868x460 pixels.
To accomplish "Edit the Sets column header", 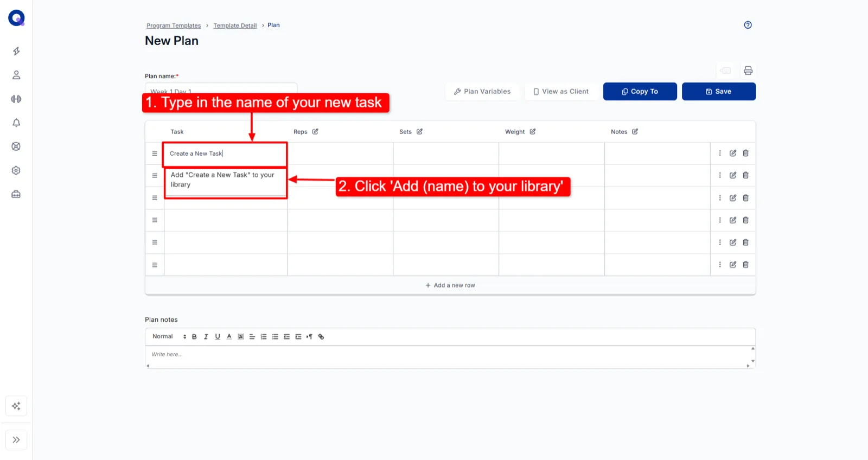I will [x=419, y=131].
